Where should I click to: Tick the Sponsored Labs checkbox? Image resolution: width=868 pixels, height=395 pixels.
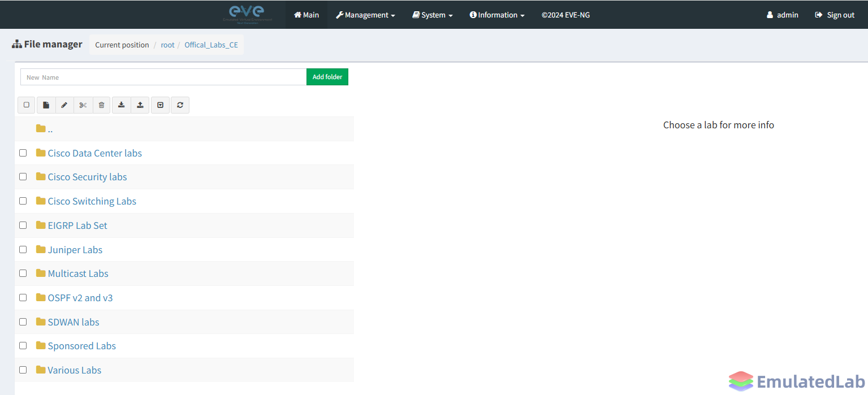tap(23, 345)
